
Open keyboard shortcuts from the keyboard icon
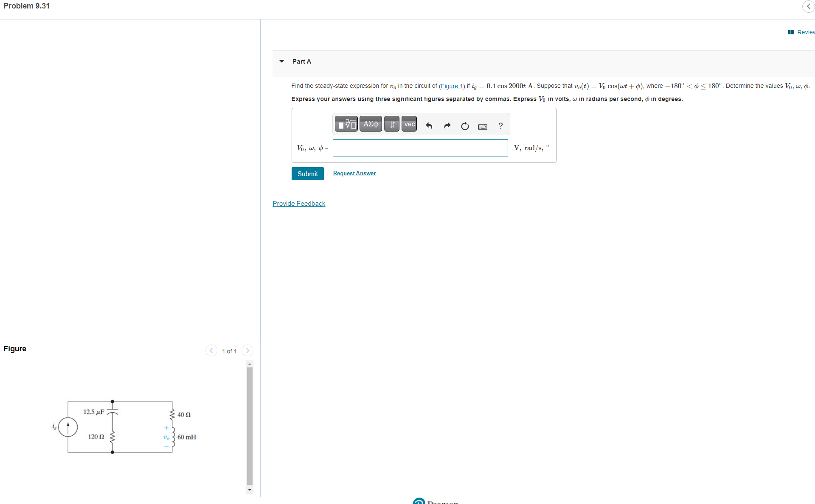(482, 126)
